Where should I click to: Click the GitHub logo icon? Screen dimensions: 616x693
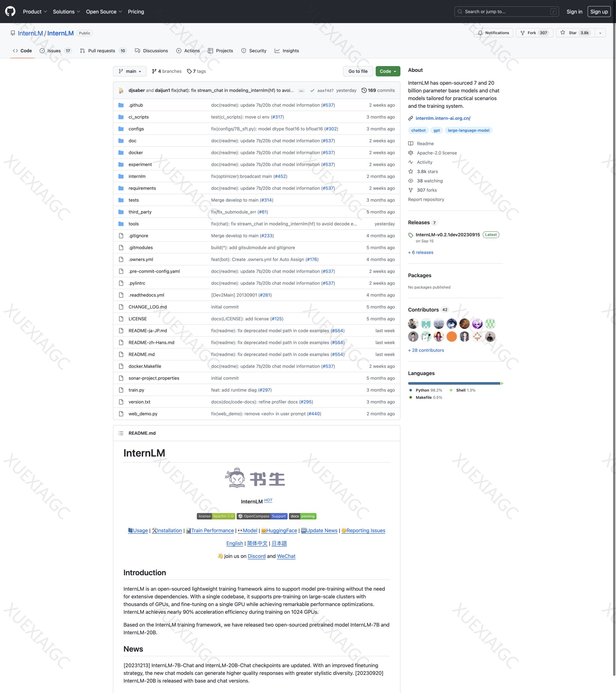click(10, 12)
